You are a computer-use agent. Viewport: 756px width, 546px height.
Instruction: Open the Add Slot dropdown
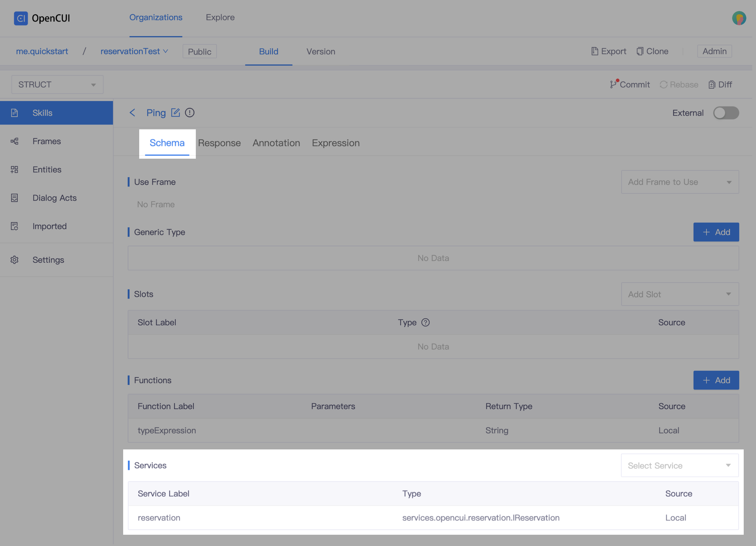(x=679, y=294)
